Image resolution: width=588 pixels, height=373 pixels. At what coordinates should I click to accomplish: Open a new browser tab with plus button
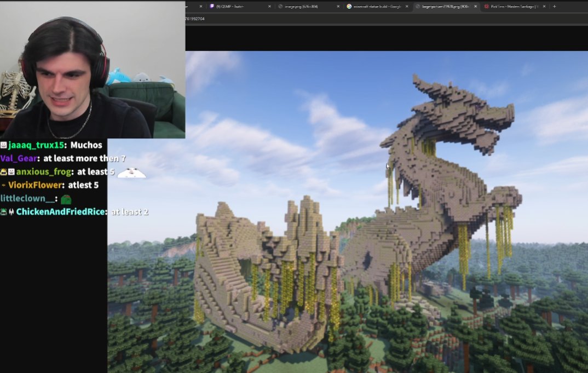[555, 7]
